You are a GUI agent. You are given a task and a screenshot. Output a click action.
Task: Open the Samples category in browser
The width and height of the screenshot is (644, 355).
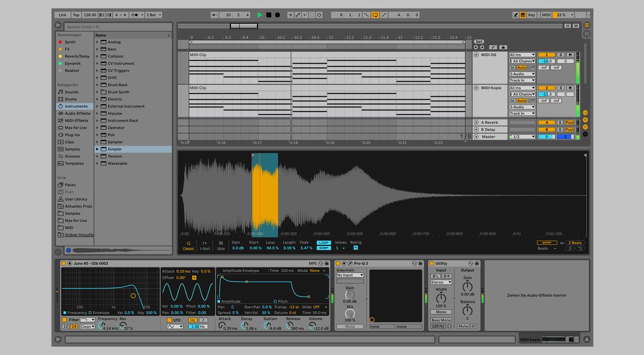pyautogui.click(x=72, y=149)
